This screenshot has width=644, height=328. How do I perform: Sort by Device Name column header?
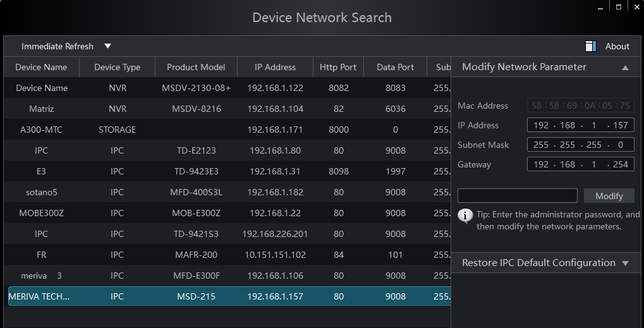41,67
